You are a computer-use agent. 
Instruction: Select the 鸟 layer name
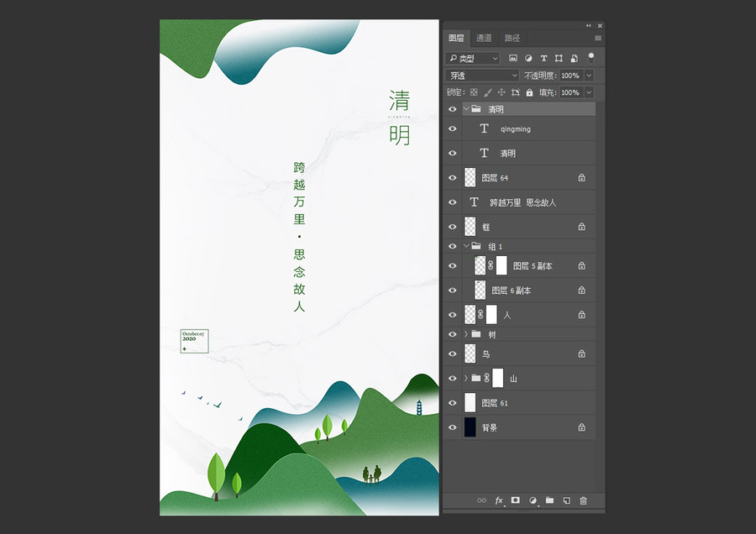[x=486, y=354]
